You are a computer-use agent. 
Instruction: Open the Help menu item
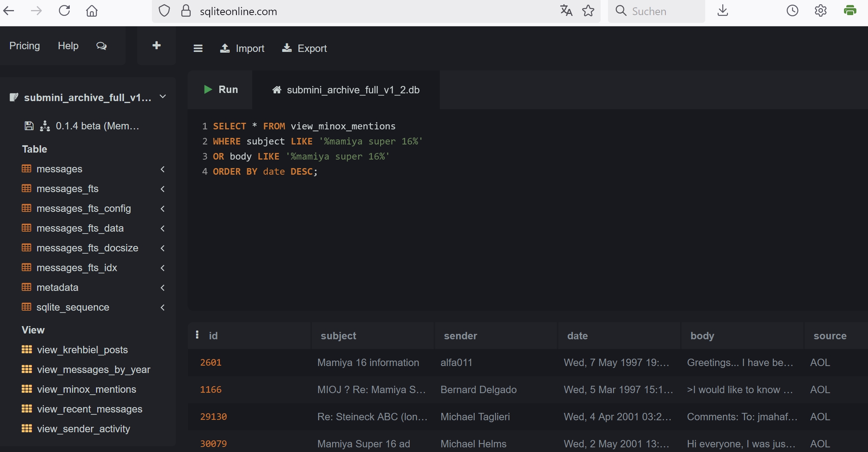[x=68, y=46]
